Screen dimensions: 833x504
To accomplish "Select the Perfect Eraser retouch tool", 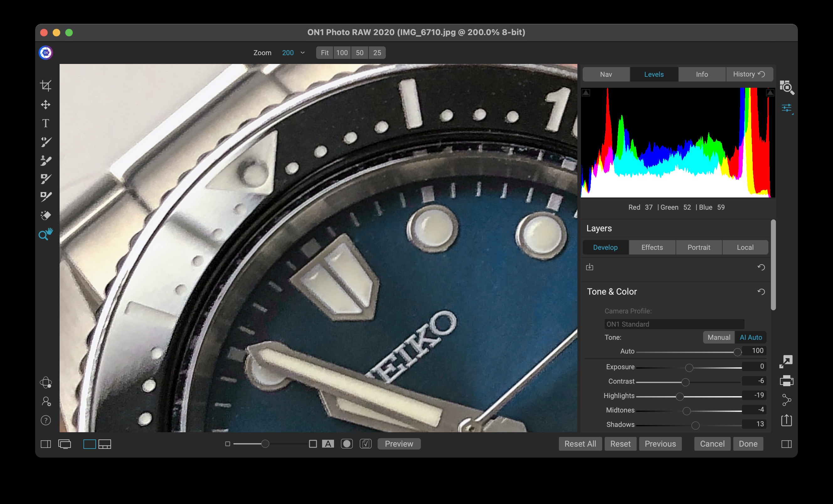I will click(46, 215).
